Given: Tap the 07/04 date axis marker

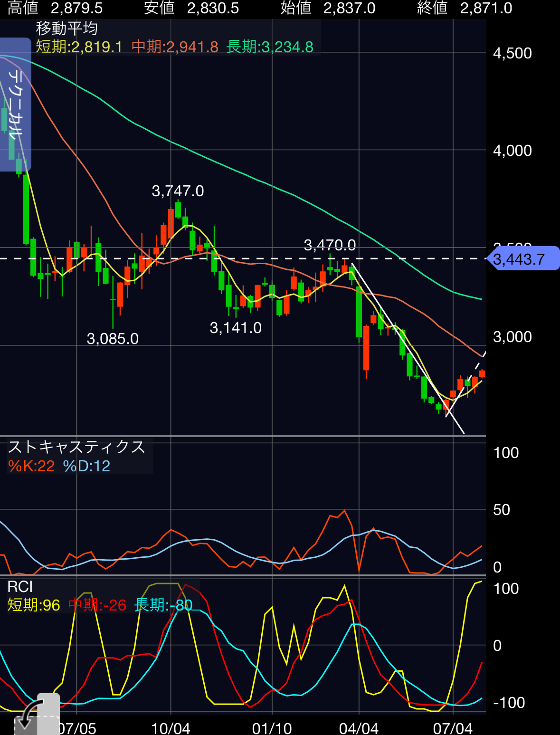Looking at the screenshot, I should click(x=453, y=727).
